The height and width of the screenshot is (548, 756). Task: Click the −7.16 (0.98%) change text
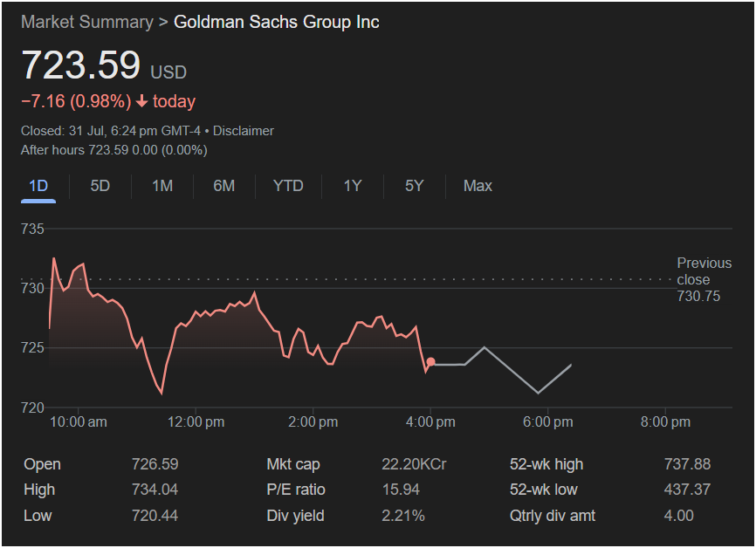76,102
